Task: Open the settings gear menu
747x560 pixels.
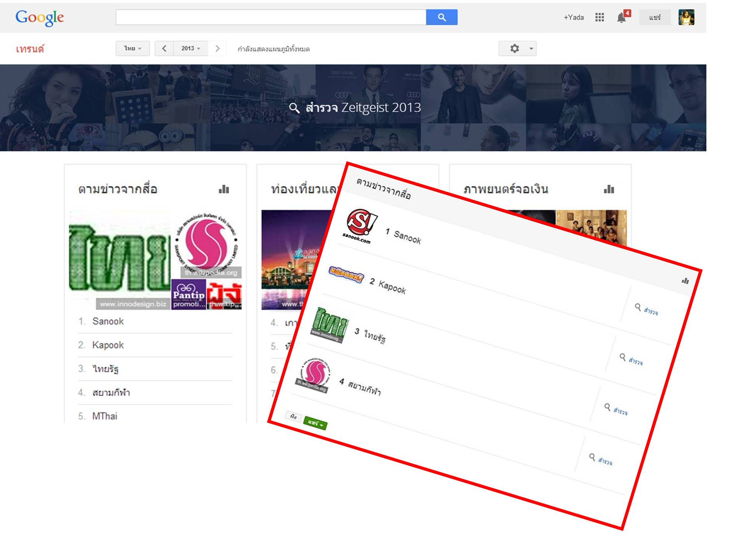Action: pos(517,49)
